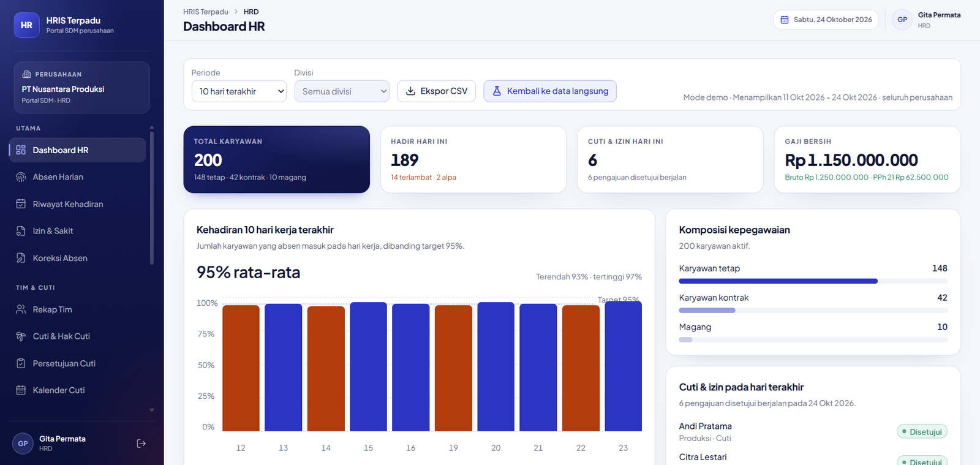Click the HR logo badge in sidebar
Image resolution: width=980 pixels, height=465 pixels.
26,25
